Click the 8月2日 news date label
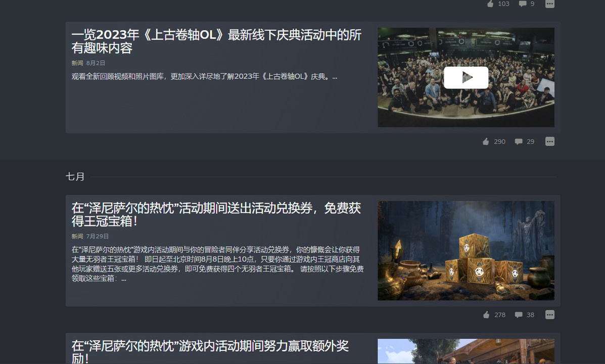 point(96,63)
